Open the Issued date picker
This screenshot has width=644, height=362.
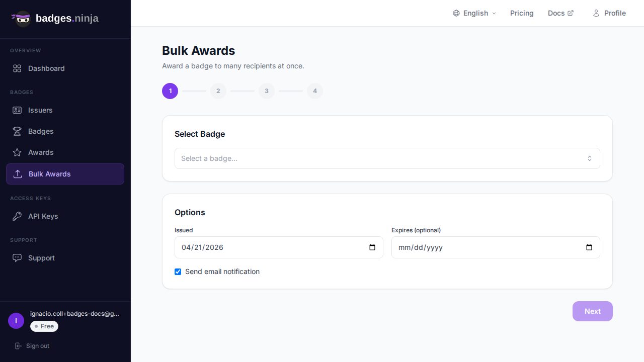point(372,247)
